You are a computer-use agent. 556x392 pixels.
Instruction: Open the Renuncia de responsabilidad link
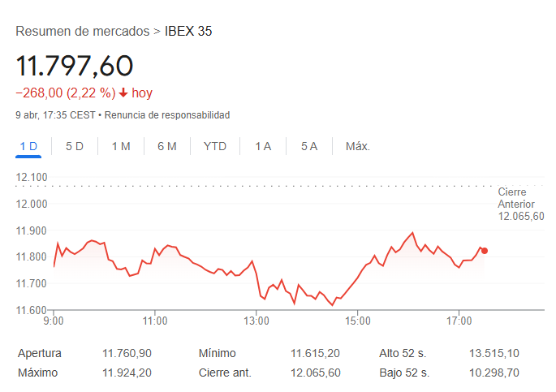click(167, 115)
